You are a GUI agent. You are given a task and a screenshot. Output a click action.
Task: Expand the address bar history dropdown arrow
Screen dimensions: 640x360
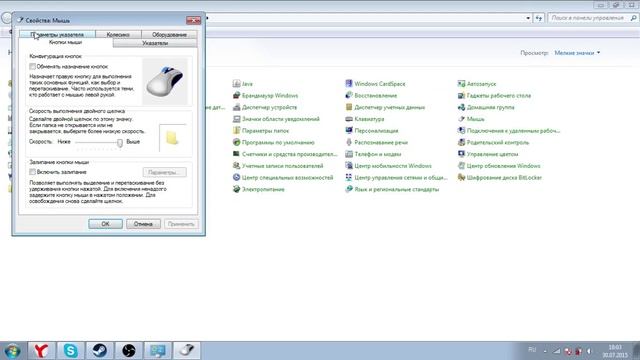(x=528, y=18)
